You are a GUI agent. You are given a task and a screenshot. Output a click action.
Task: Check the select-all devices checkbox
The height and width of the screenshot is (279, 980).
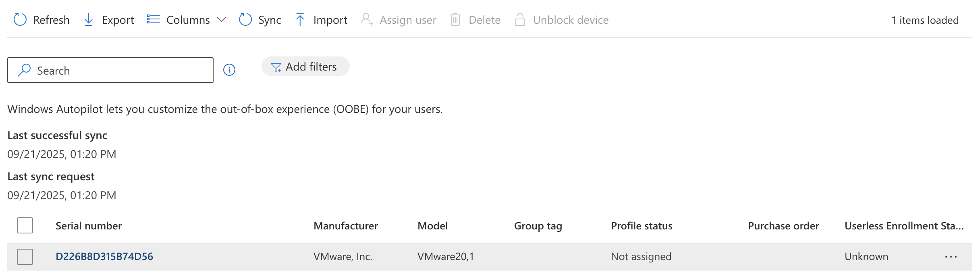pos(25,226)
